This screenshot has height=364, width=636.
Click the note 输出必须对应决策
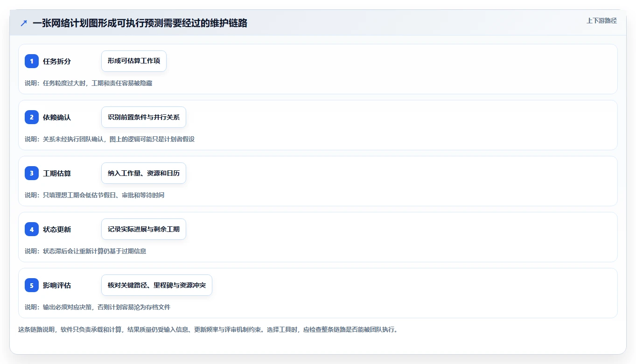[x=98, y=307]
